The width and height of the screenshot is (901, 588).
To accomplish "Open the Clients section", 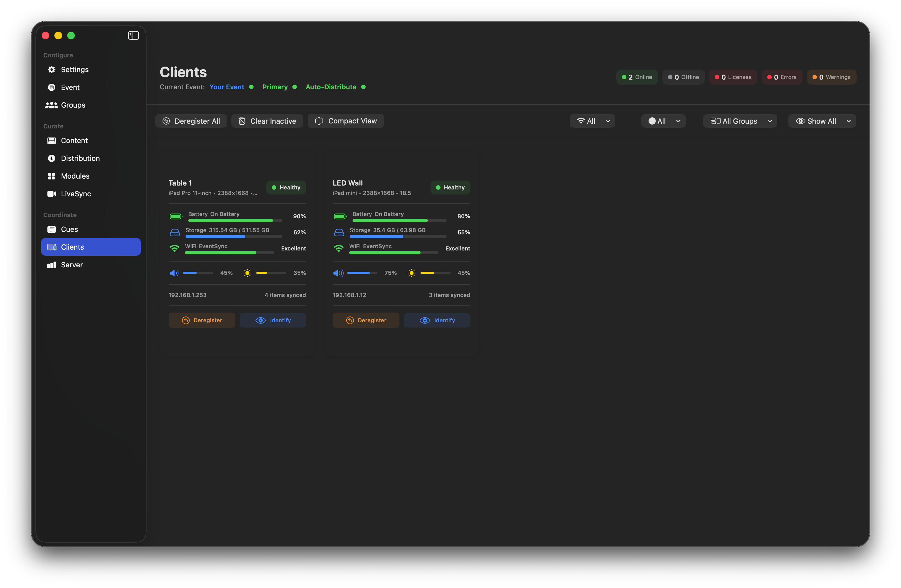I will tap(73, 247).
